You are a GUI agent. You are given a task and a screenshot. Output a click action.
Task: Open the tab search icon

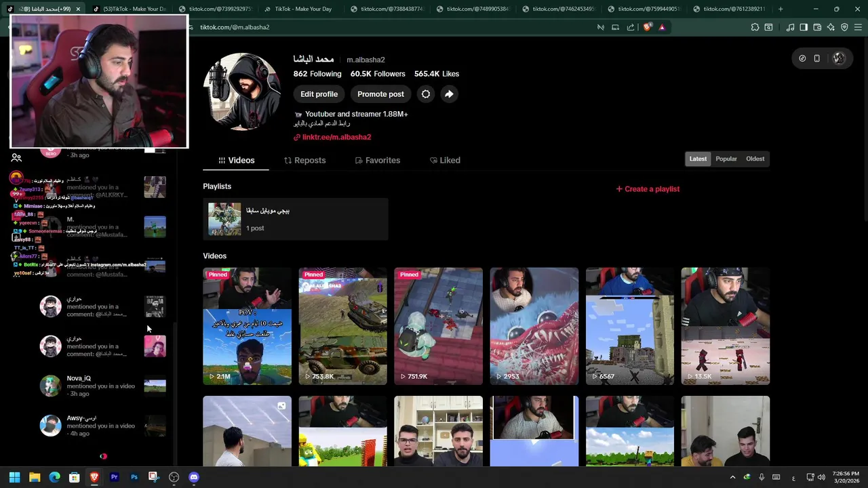768,27
